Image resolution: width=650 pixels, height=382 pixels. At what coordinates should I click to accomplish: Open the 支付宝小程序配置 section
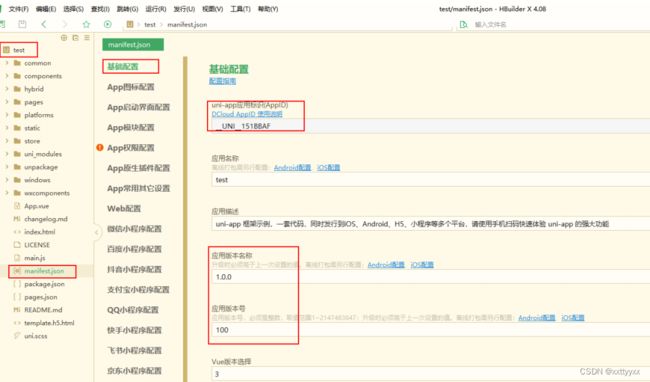[x=138, y=290]
